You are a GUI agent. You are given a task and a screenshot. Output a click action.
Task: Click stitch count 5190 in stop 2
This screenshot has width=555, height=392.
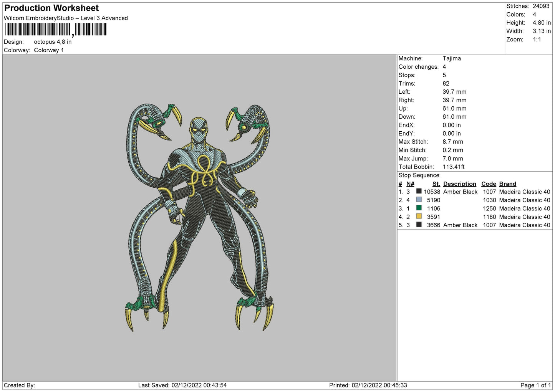(x=434, y=200)
